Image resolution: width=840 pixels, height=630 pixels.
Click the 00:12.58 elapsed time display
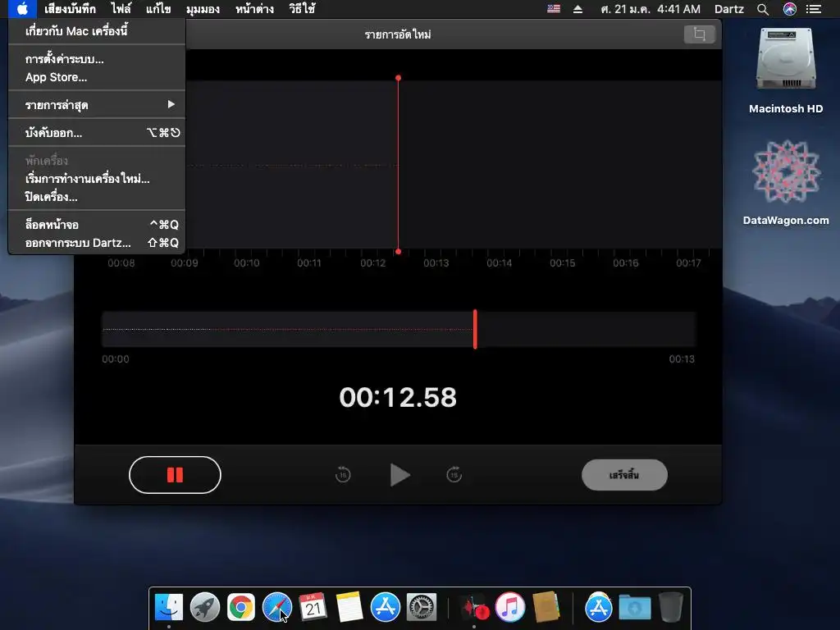click(x=398, y=397)
